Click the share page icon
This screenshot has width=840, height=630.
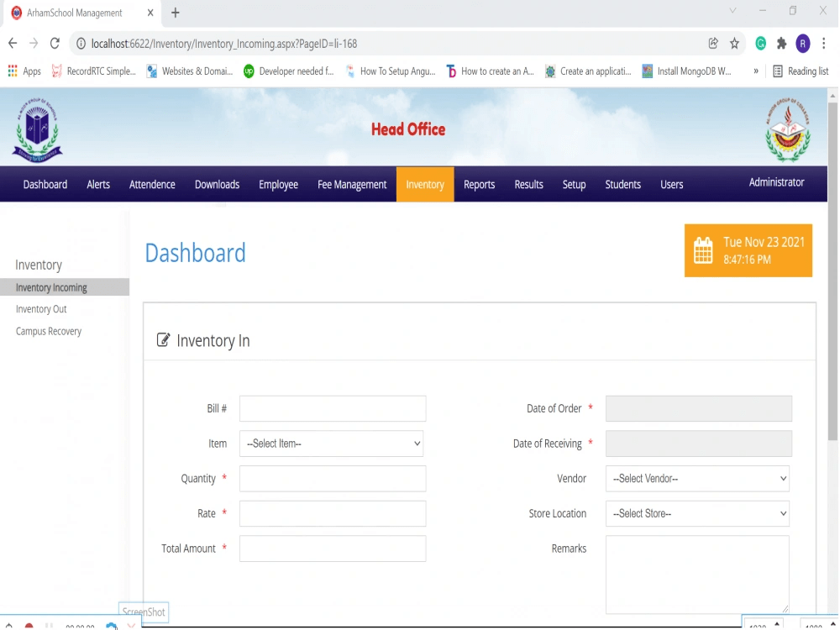[x=713, y=44]
